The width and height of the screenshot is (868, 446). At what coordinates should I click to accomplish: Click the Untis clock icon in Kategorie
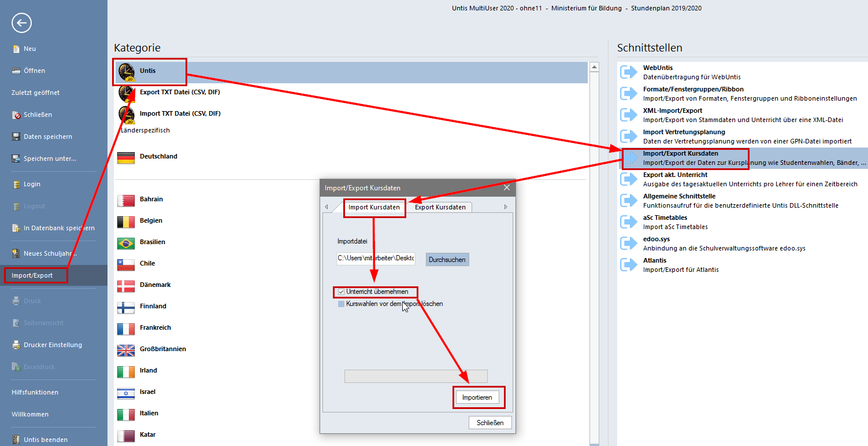tap(127, 72)
